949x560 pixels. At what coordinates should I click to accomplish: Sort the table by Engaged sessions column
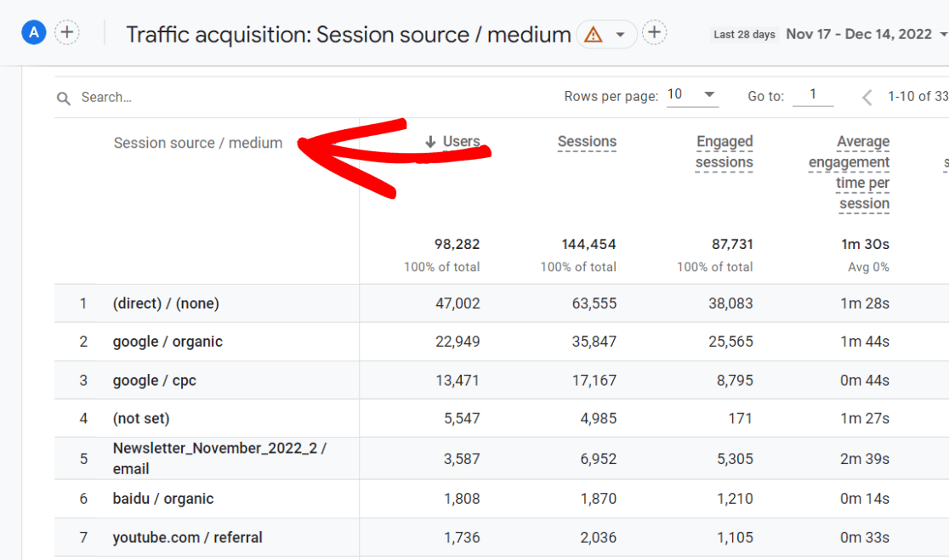(x=724, y=152)
